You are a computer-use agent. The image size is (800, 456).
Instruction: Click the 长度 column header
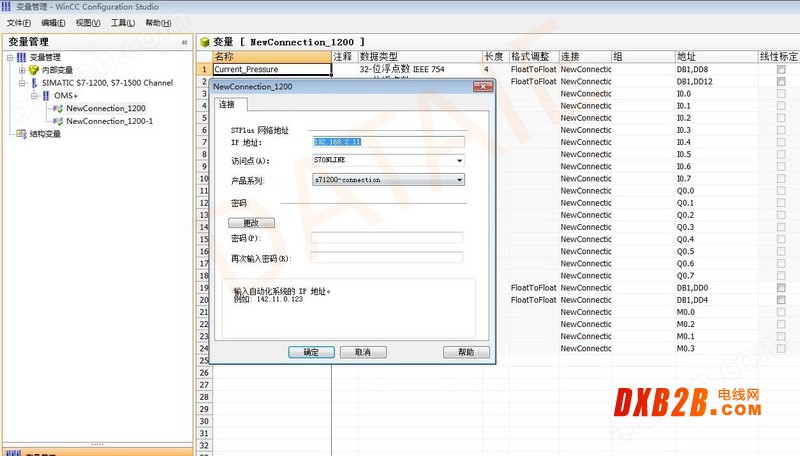point(495,56)
